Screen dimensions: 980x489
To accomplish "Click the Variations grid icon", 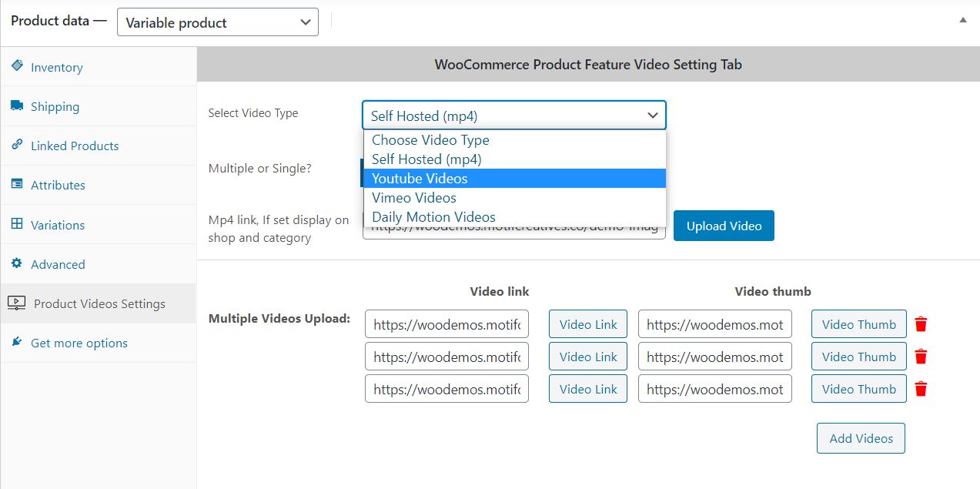I will [x=17, y=224].
